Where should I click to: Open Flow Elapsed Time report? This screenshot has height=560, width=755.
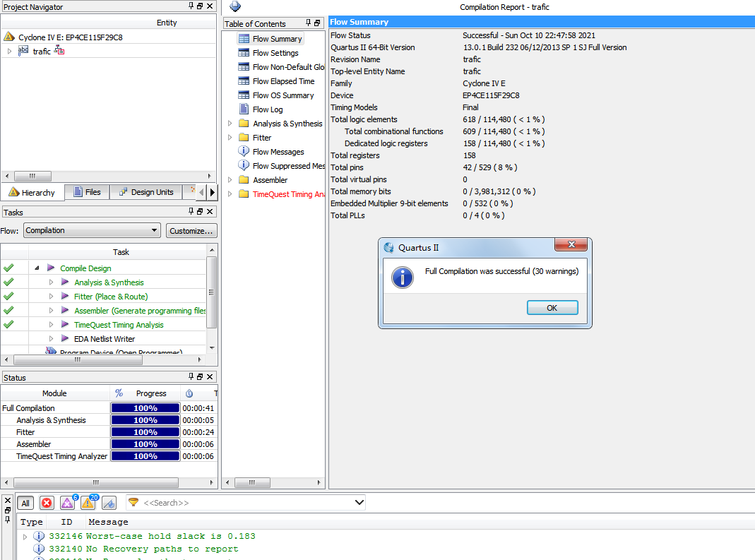tap(283, 81)
